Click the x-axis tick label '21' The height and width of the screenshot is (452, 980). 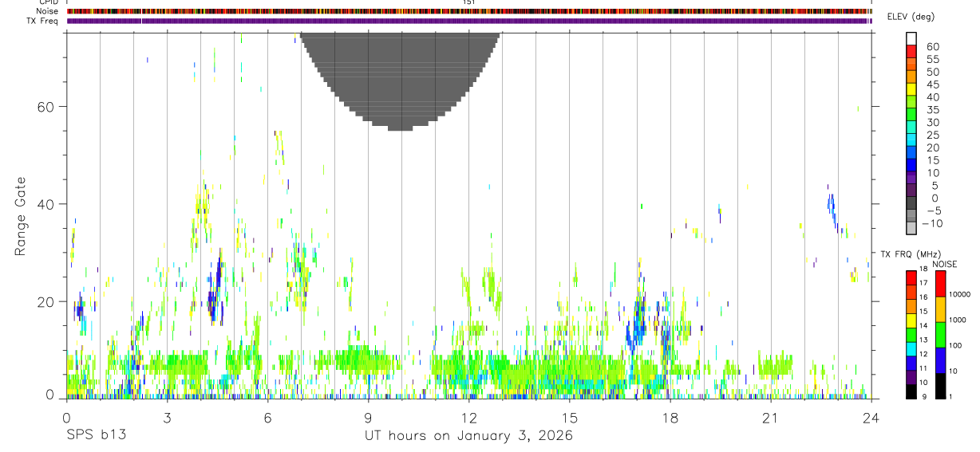tap(770, 417)
